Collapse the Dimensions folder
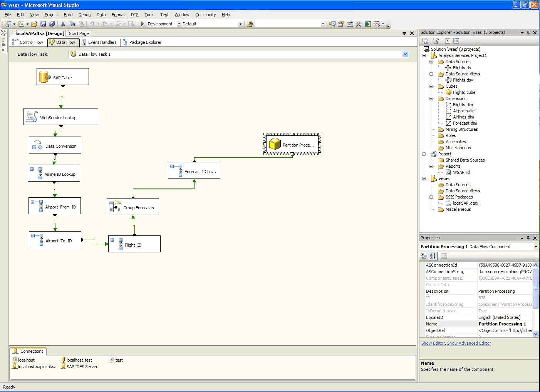 tap(431, 98)
